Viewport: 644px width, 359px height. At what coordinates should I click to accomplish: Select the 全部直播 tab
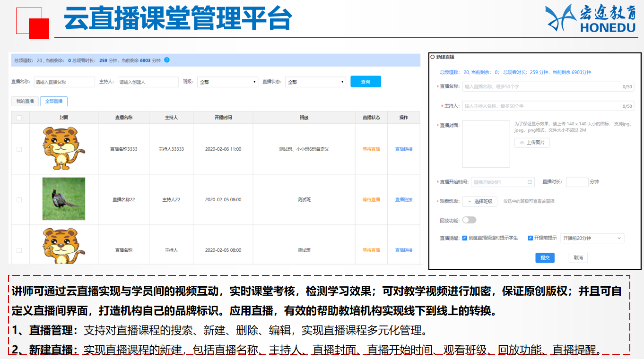click(54, 101)
